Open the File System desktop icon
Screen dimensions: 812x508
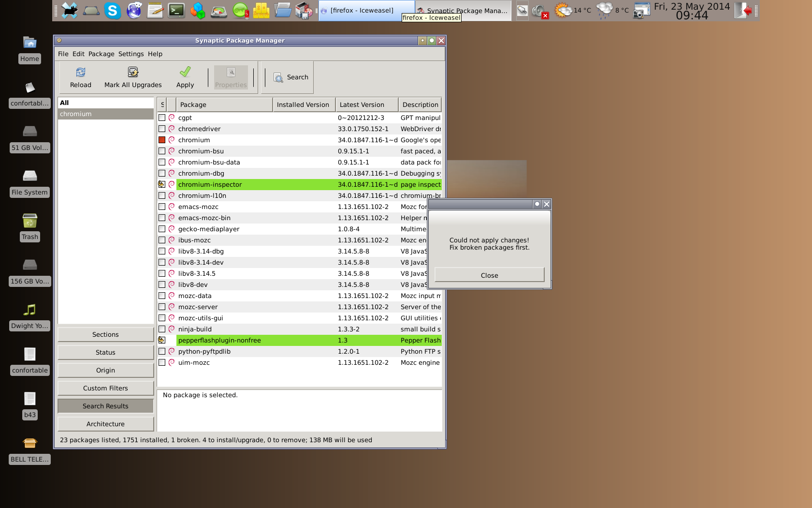pos(30,176)
